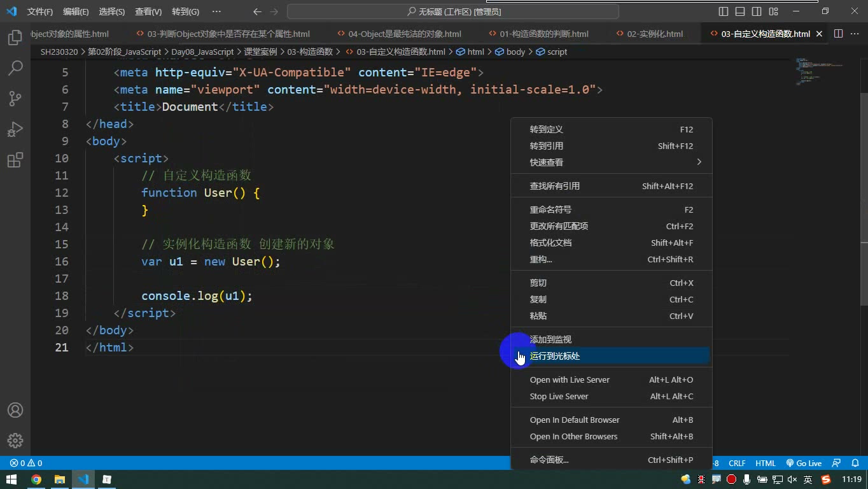Select 运行到光标处 in the context menu

611,356
